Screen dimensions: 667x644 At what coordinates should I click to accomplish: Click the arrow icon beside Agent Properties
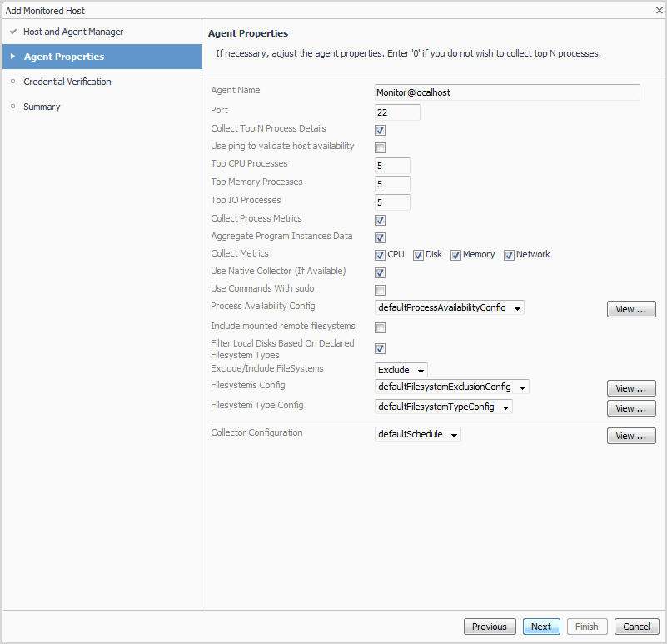pyautogui.click(x=12, y=57)
